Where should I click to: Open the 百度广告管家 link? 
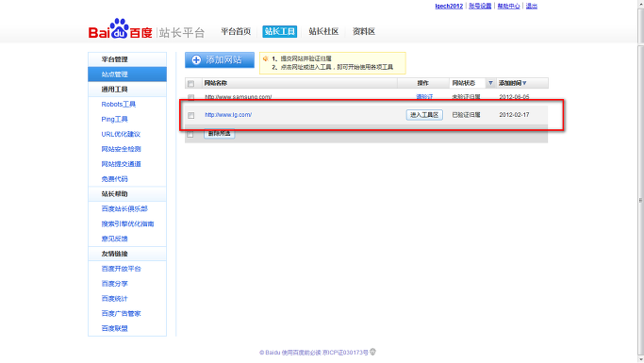121,313
